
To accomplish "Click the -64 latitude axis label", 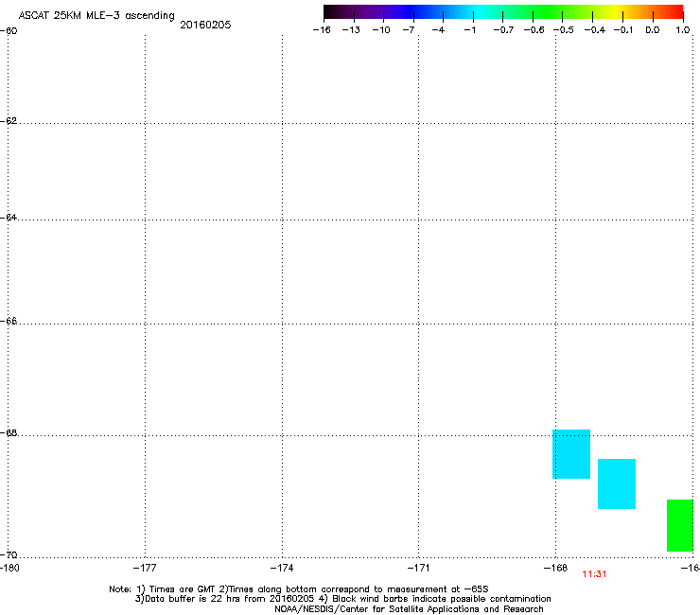I will (9, 218).
